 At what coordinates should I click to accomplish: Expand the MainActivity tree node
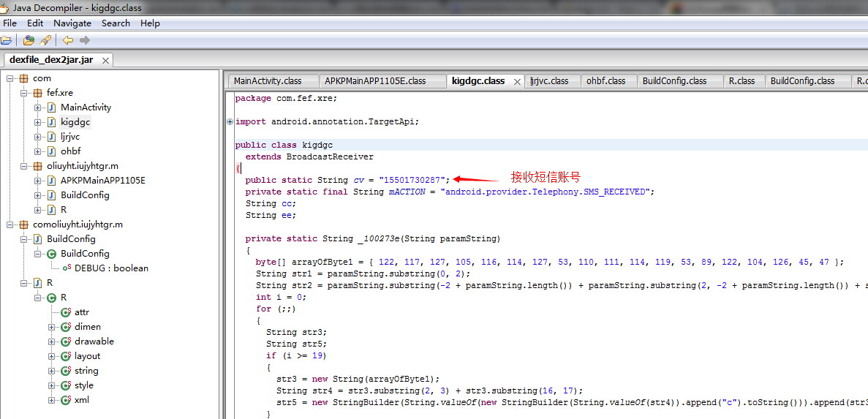pyautogui.click(x=37, y=107)
